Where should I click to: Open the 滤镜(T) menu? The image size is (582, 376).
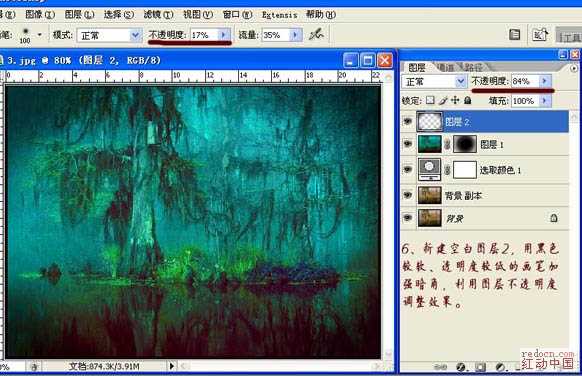tap(158, 14)
